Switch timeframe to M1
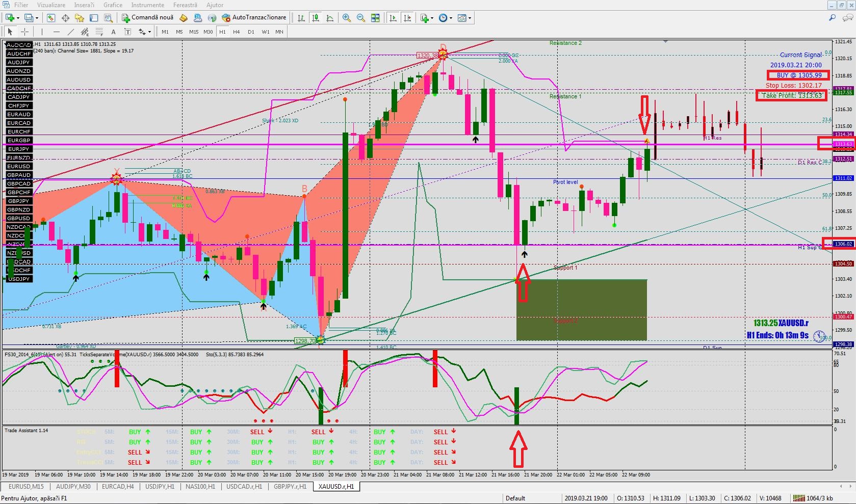856x504 pixels. [165, 32]
